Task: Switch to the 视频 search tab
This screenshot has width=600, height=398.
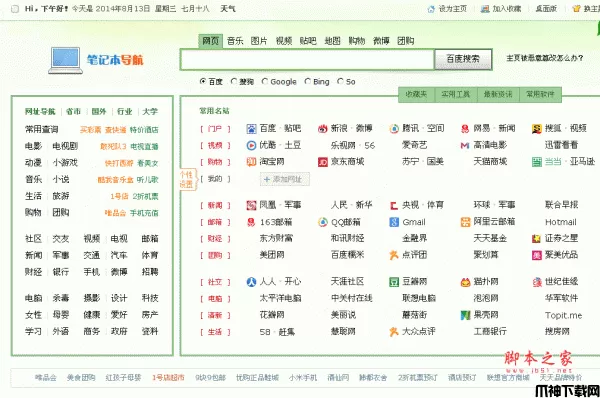Action: [284, 41]
